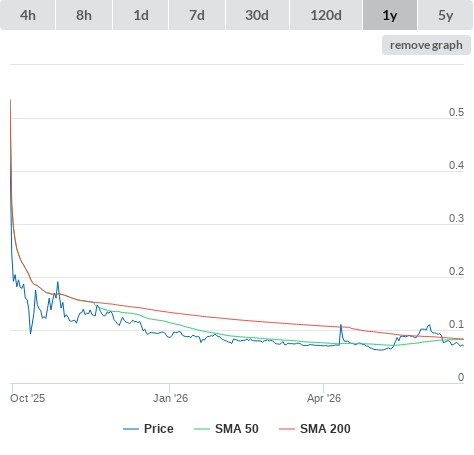The image size is (474, 455).
Task: Click the active 1y range tab
Action: 390,15
